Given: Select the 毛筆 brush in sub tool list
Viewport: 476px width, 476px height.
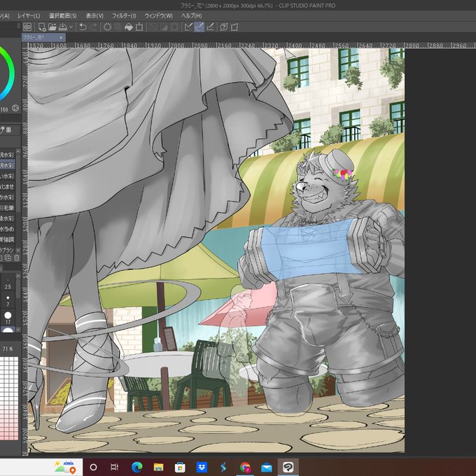Looking at the screenshot, I should click(x=7, y=208).
